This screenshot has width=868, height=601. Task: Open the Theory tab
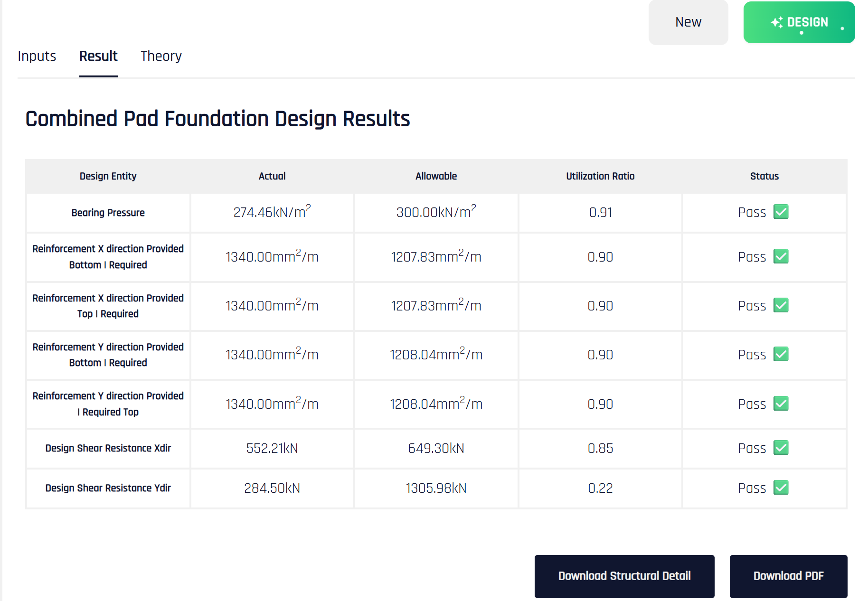pos(161,56)
